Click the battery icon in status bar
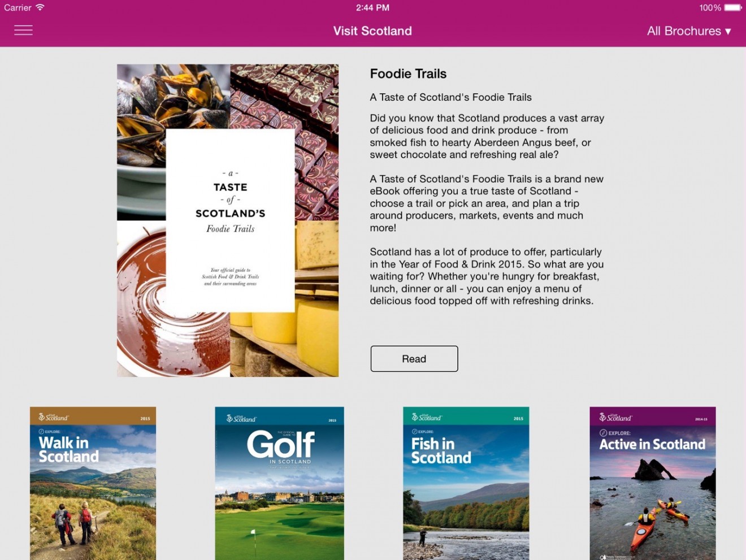 (x=733, y=7)
